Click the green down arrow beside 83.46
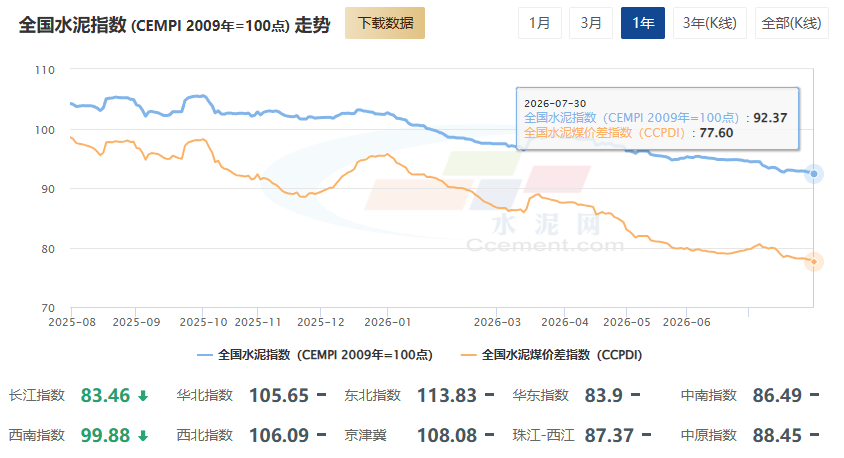The height and width of the screenshot is (458, 844). [x=143, y=397]
